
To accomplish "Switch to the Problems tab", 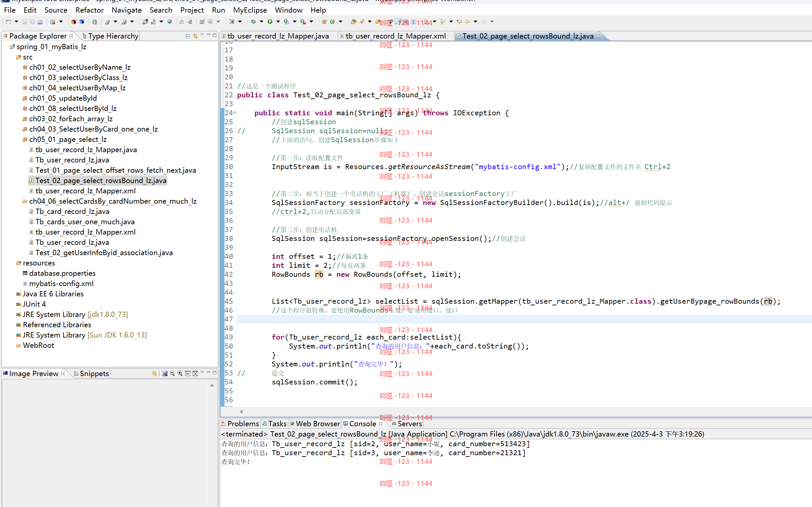I will click(x=240, y=424).
